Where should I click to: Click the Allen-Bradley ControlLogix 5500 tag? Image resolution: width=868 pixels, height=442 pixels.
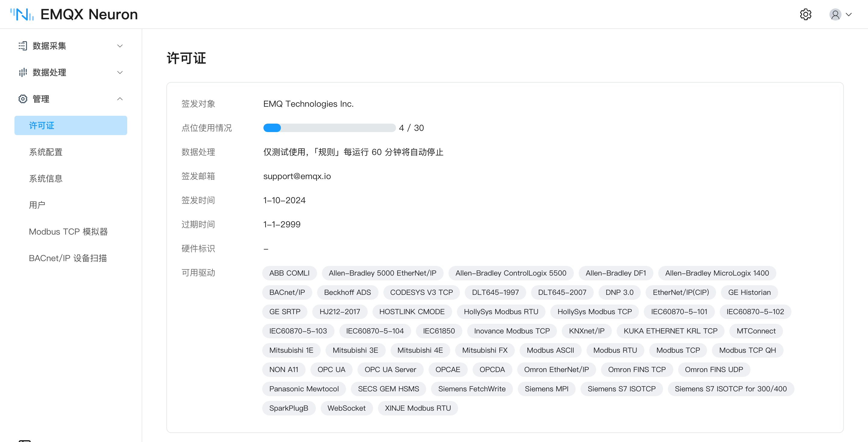click(511, 273)
